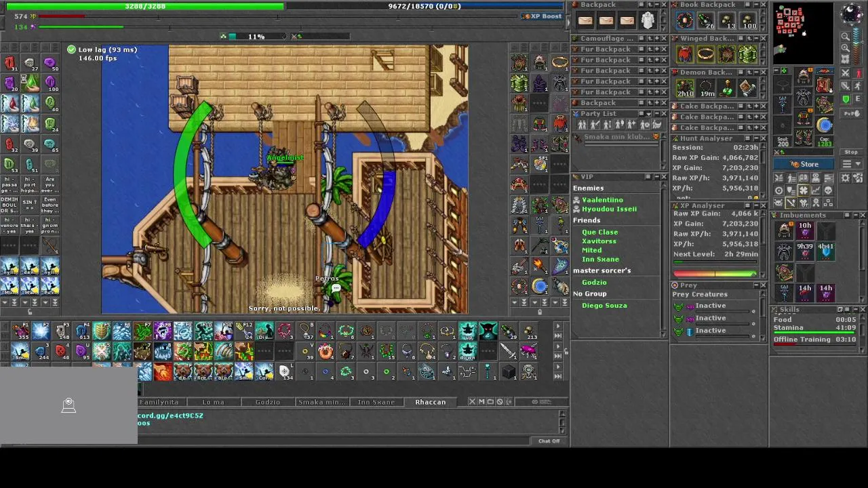
Task: Use the 355 potion hotkey on action bar
Action: pyautogui.click(x=20, y=331)
